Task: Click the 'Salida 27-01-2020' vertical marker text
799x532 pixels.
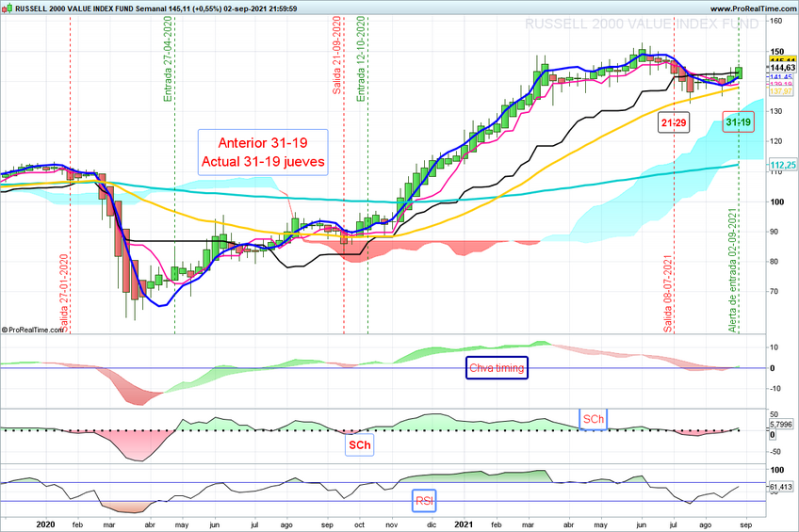Action: [64, 294]
